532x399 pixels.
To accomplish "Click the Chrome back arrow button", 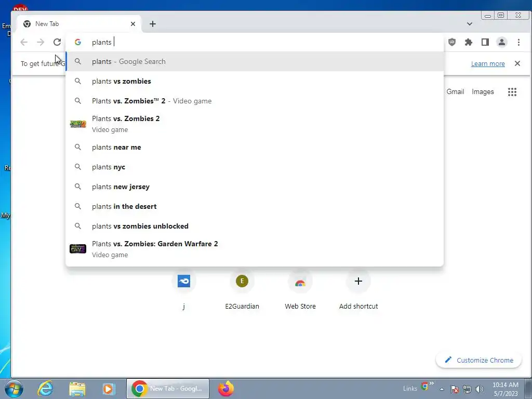I will tap(24, 42).
